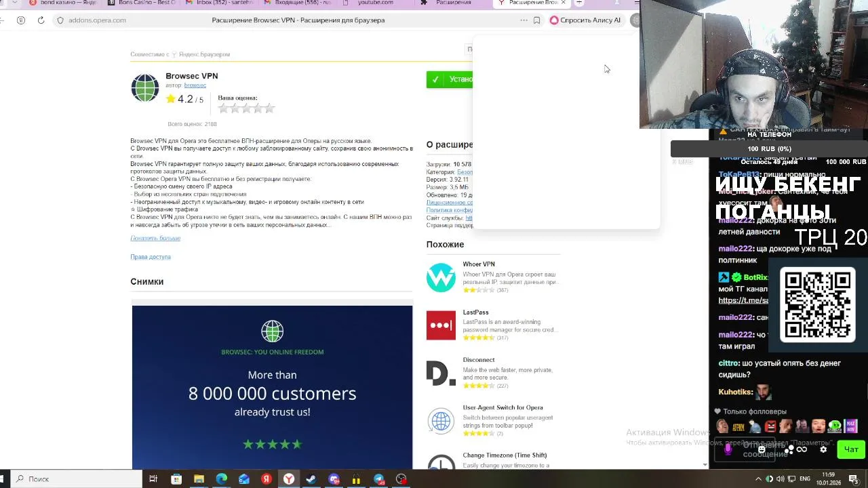
Task: Switch to the 'Входящие (556)' mail tab
Action: pyautogui.click(x=298, y=3)
